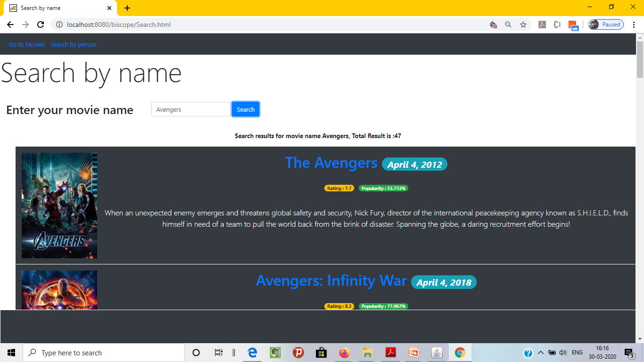Click the search results count text

click(x=318, y=136)
